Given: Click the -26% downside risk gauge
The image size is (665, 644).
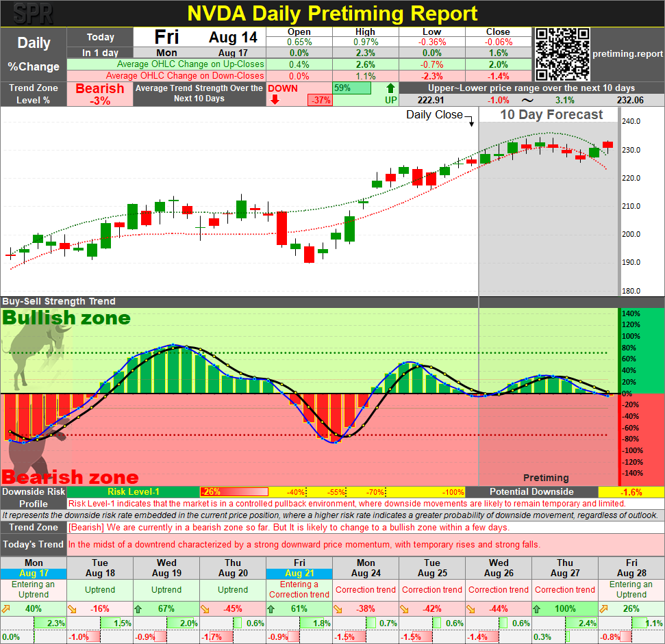Looking at the screenshot, I should [x=234, y=492].
